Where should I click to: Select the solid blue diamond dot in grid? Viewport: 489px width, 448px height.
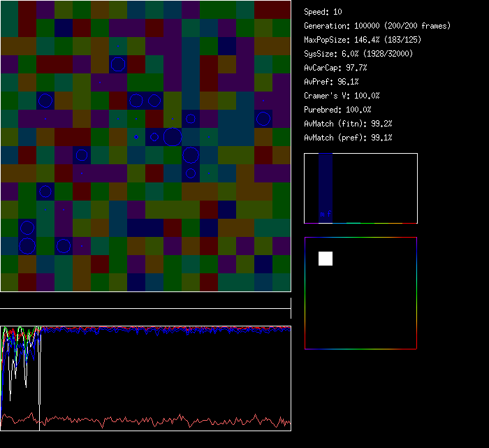[136, 137]
